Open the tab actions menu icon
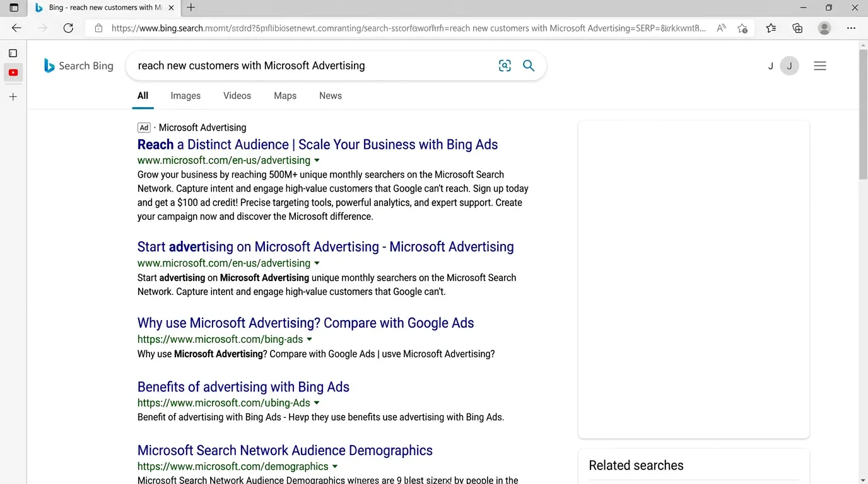868x484 pixels. [14, 8]
